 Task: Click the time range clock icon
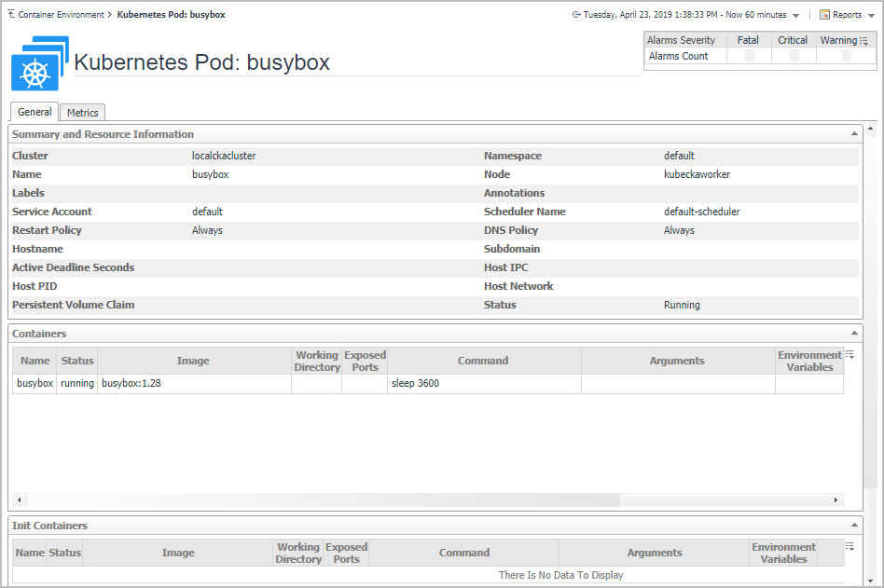pyautogui.click(x=576, y=15)
